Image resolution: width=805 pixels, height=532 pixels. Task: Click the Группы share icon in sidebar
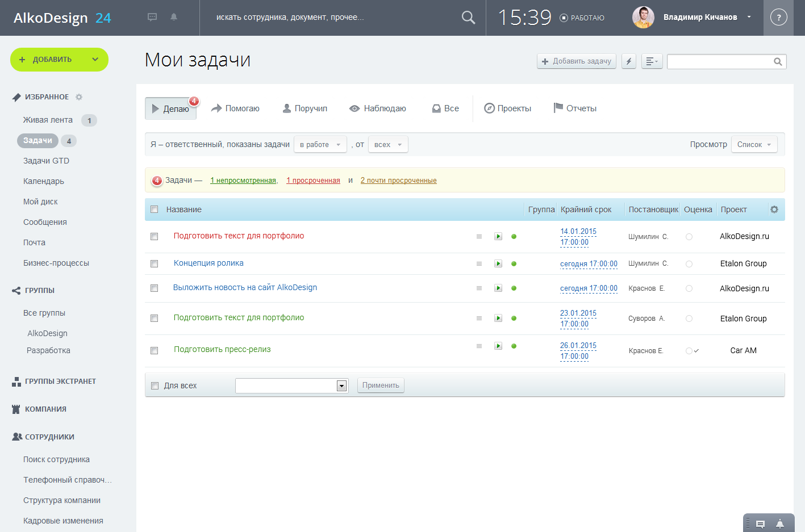16,291
